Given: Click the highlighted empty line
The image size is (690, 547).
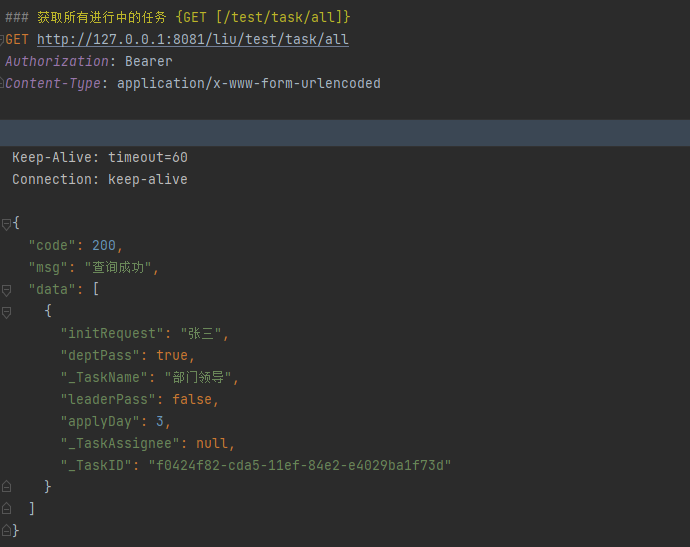Looking at the screenshot, I should pyautogui.click(x=345, y=133).
